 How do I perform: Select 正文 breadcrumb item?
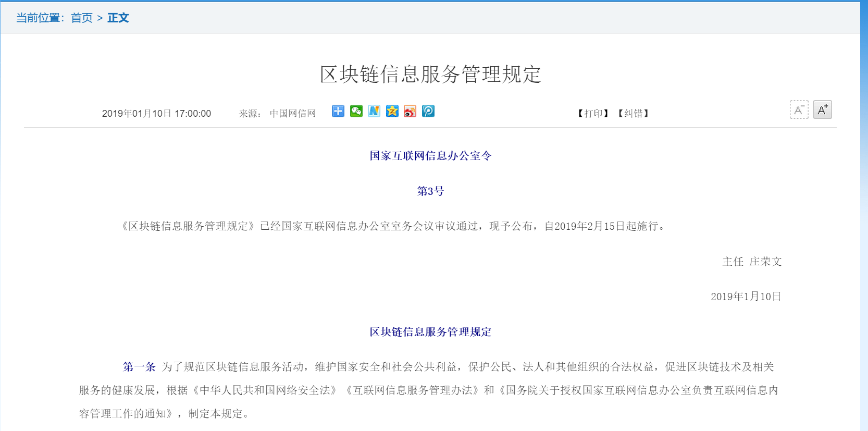(118, 18)
